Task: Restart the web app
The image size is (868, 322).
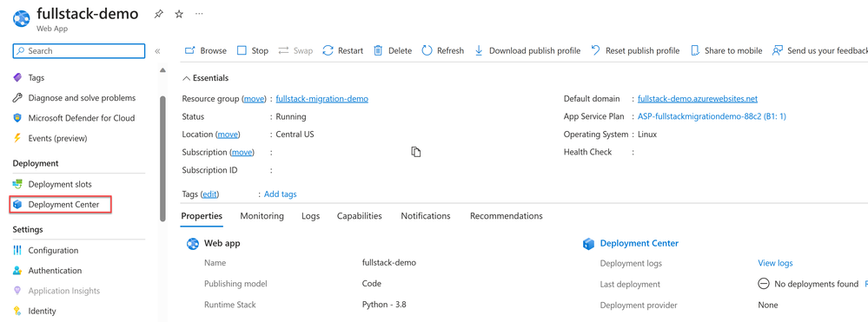Action: coord(342,50)
